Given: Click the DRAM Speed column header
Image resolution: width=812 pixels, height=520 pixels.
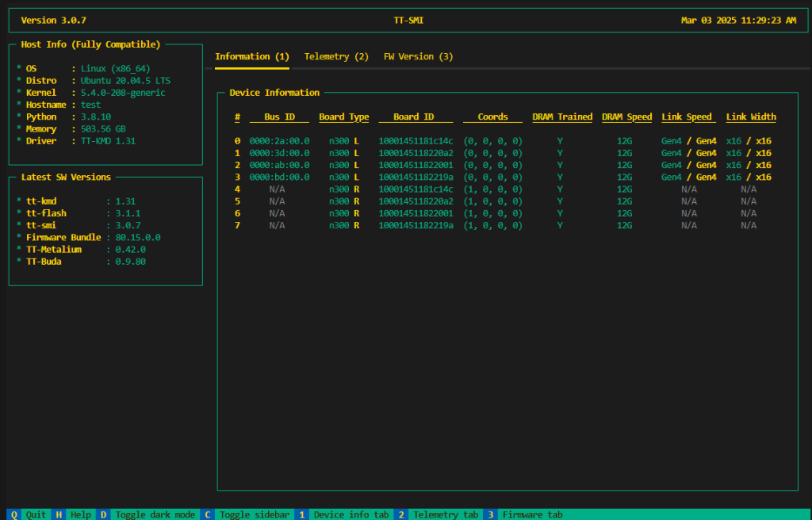Looking at the screenshot, I should pyautogui.click(x=626, y=117).
